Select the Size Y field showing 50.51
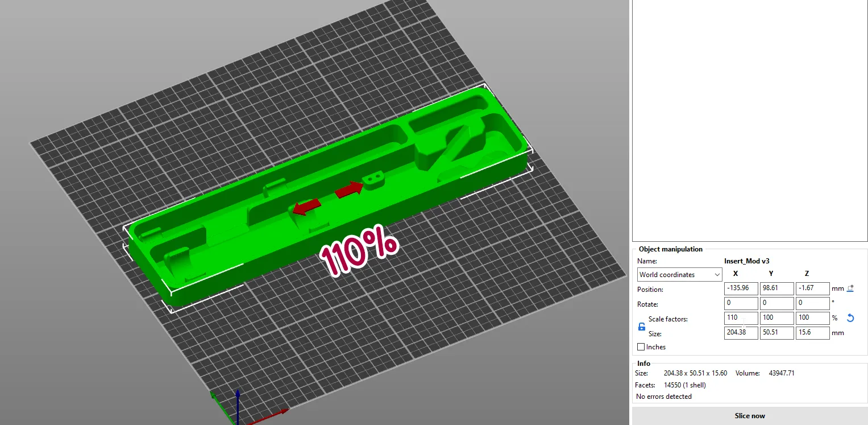The width and height of the screenshot is (868, 425). pos(776,333)
